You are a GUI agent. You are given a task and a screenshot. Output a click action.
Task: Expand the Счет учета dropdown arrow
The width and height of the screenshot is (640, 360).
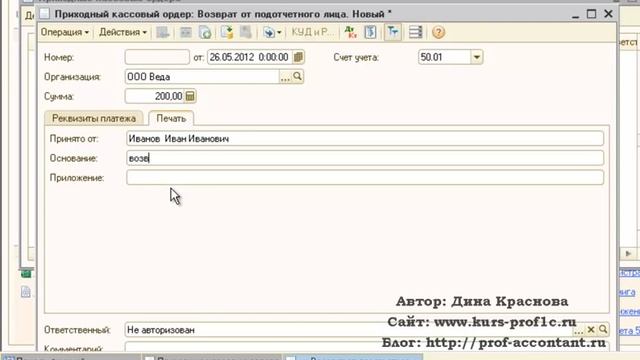click(477, 57)
